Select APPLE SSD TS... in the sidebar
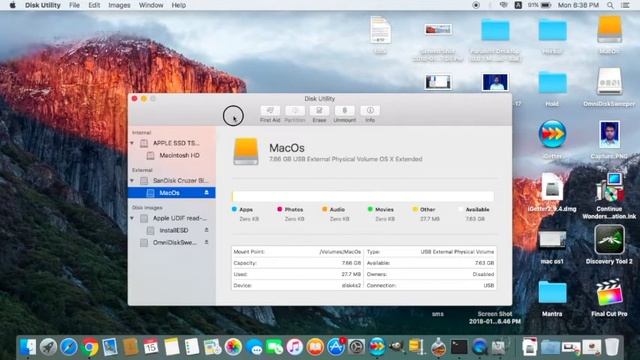Screen dimensions: 640x360 pos(172,143)
